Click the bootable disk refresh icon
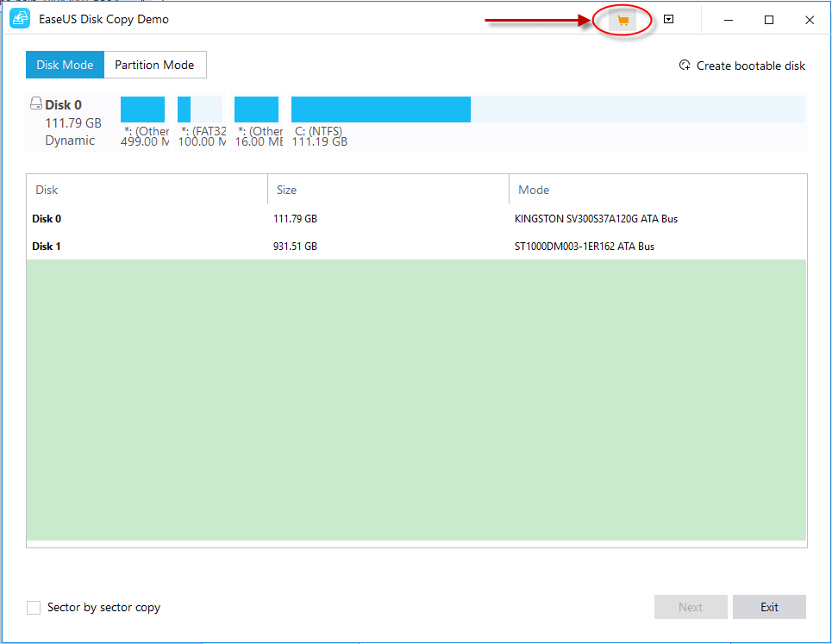 click(x=685, y=66)
